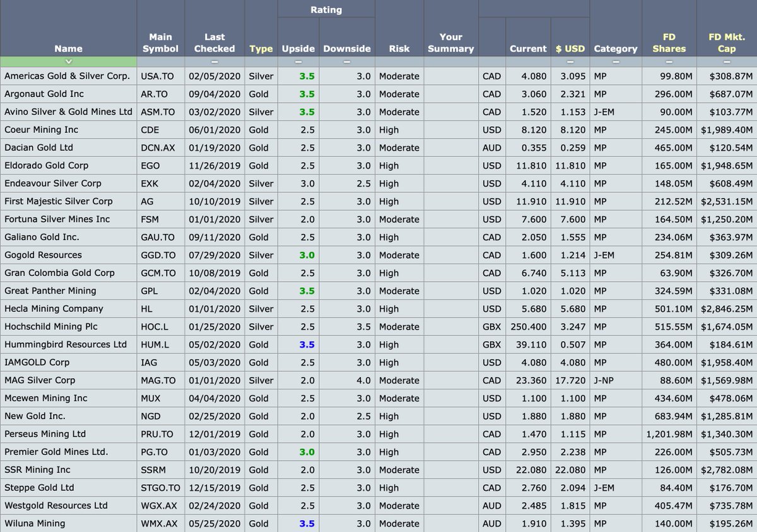Viewport: 757px width, 532px height.
Task: Click the STGO.TO symbol cell
Action: (160, 488)
